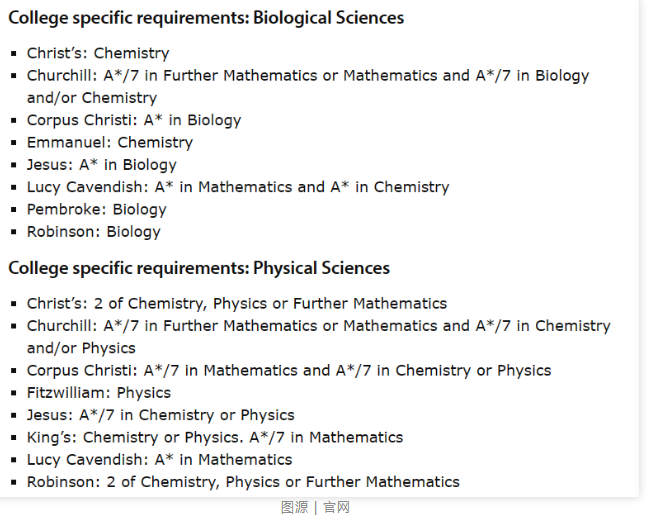This screenshot has height=517, width=647.
Task: Select Lucy Cavendish: A* in Mathematics
Action: click(159, 460)
